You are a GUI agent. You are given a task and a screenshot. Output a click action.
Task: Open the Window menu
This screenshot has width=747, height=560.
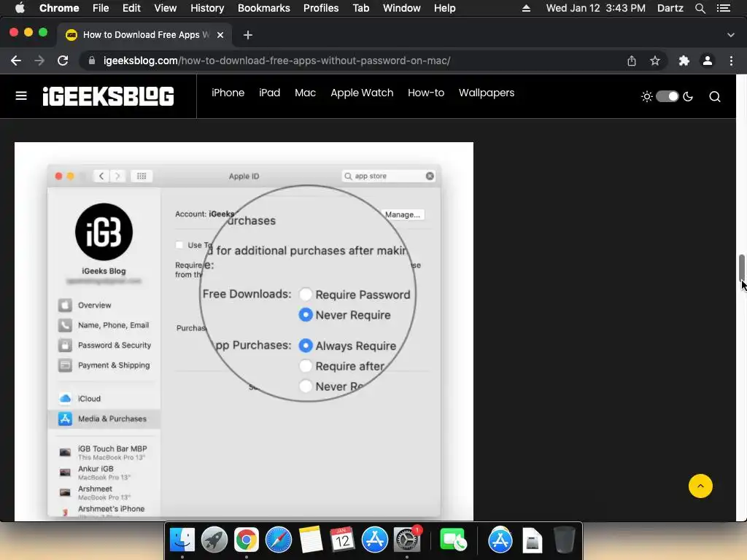click(402, 8)
